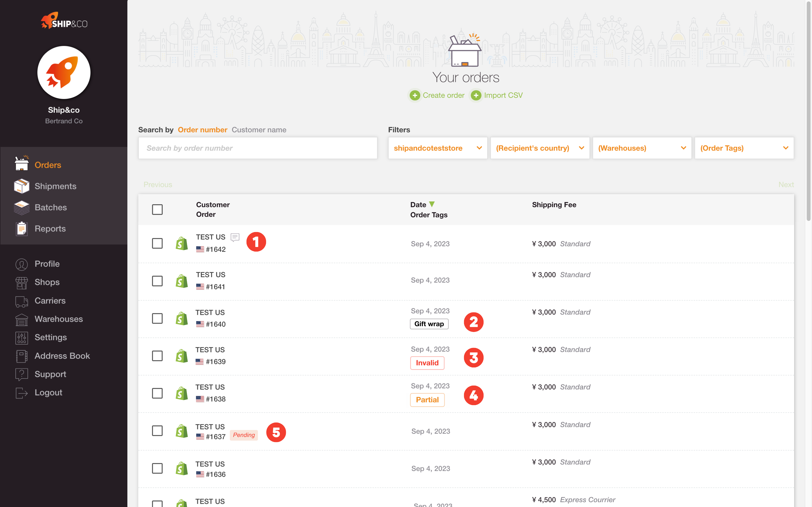The height and width of the screenshot is (507, 812).
Task: Sort orders by the Date column header
Action: coord(418,204)
